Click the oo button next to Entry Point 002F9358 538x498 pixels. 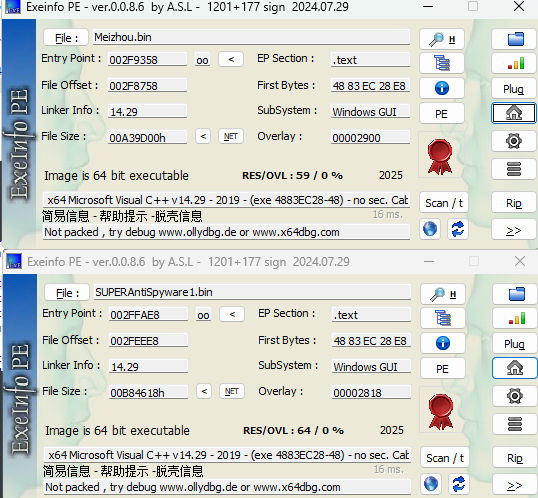(202, 60)
